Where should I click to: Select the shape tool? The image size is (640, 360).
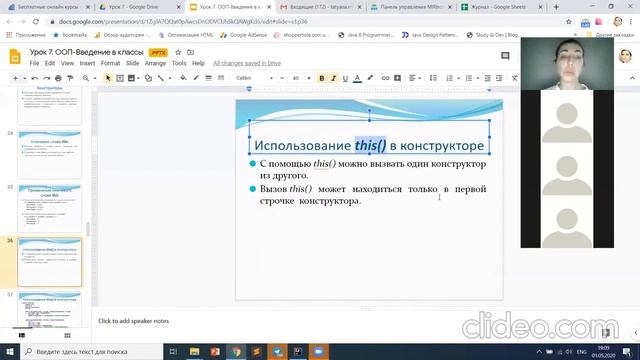[x=148, y=78]
